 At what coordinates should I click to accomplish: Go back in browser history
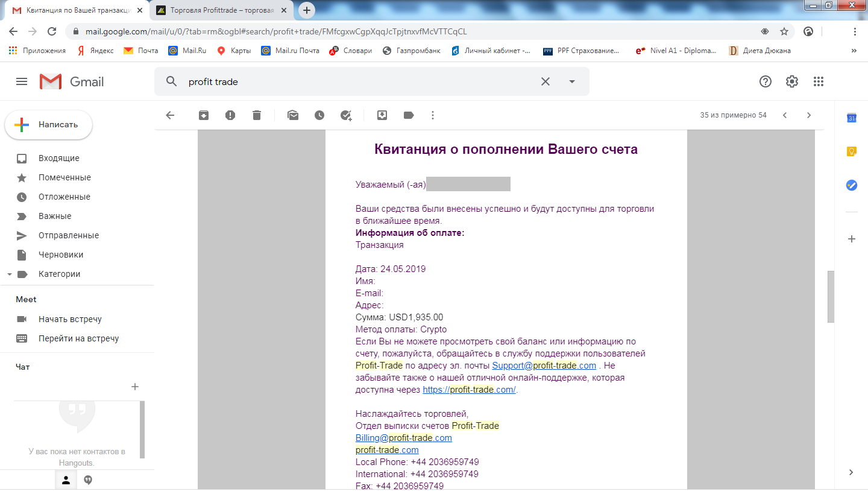pyautogui.click(x=13, y=31)
